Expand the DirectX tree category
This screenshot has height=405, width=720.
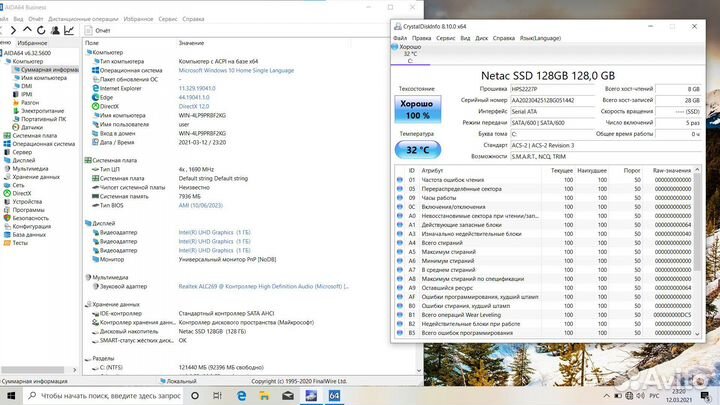tap(17, 193)
